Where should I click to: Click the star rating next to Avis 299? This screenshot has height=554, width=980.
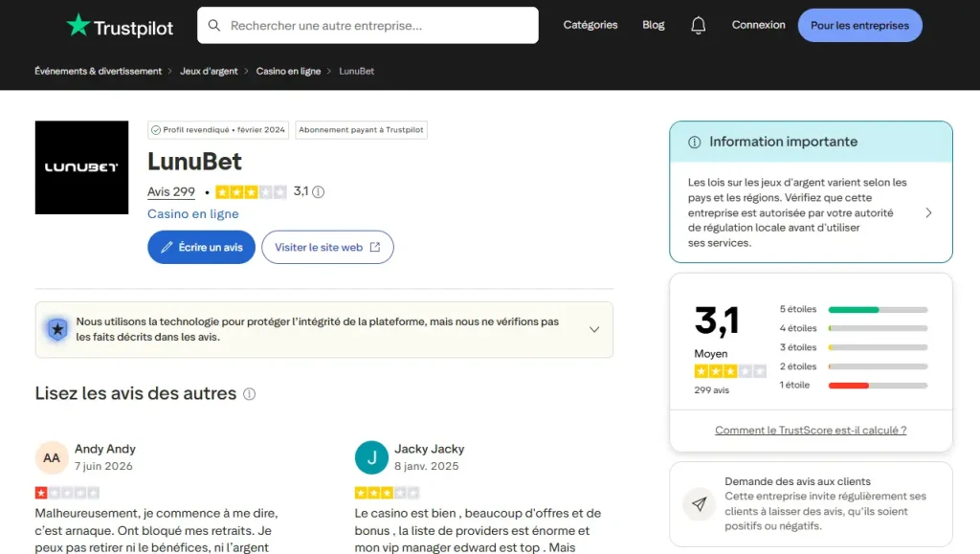251,191
